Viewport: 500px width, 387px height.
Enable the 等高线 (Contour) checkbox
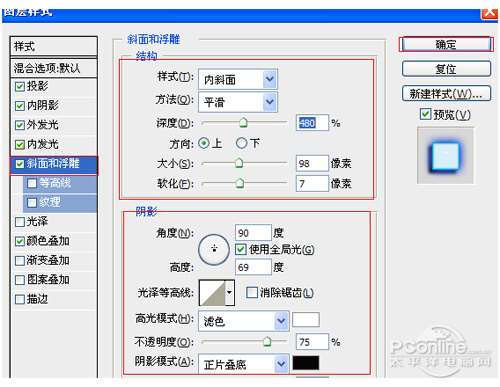click(32, 183)
